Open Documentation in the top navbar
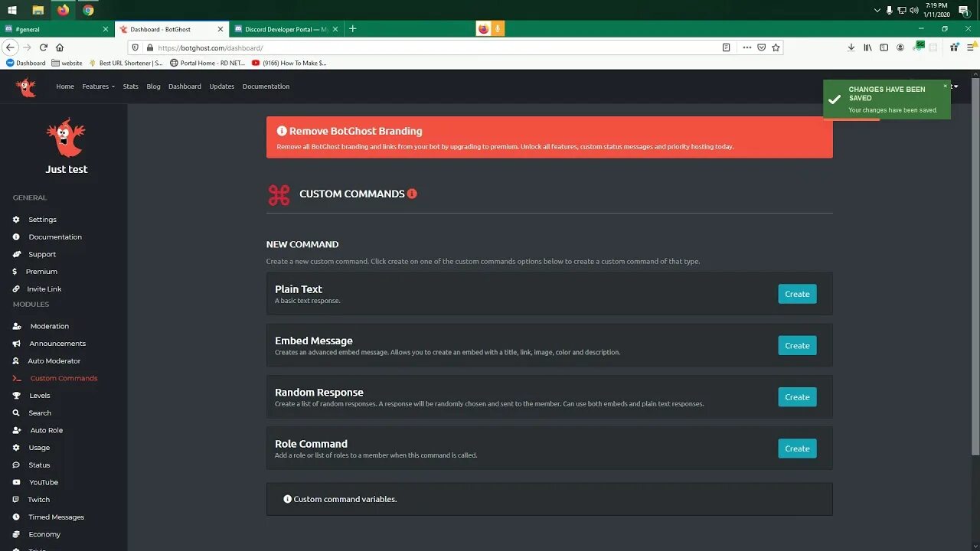The height and width of the screenshot is (551, 980). pos(266,86)
